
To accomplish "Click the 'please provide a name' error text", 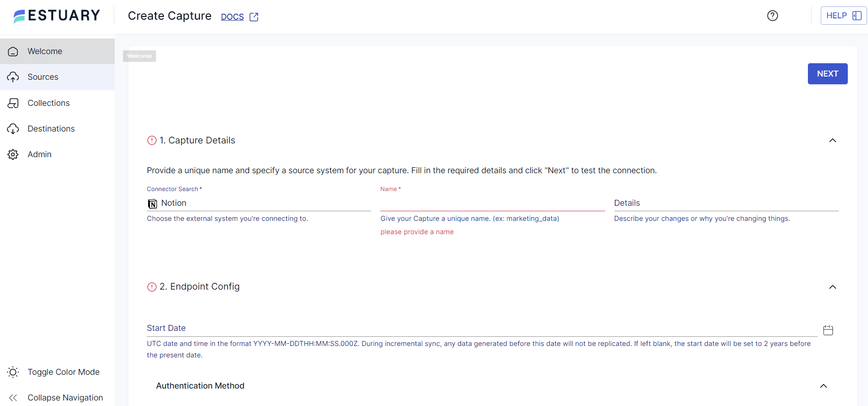I will pyautogui.click(x=417, y=232).
